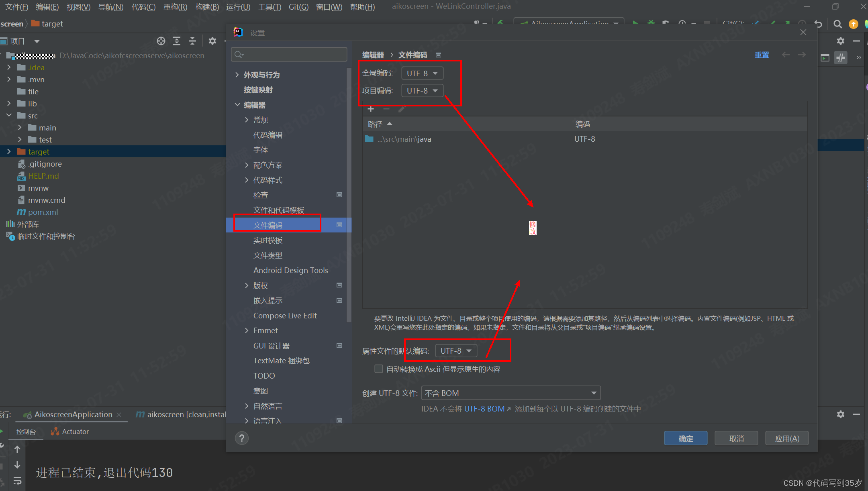868x491 pixels.
Task: Select UTF-8 from 属性文件的默认编码 dropdown
Action: 455,351
